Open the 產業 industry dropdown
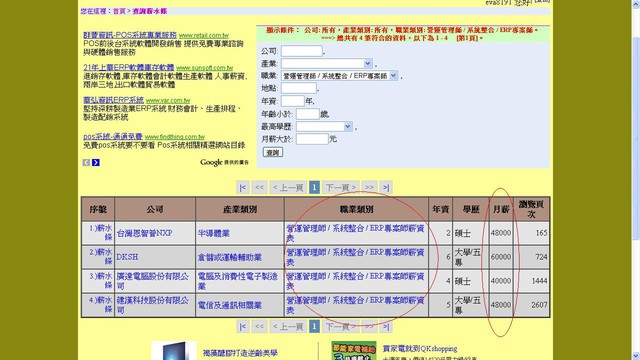Screen dimensions: 640x360 pos(327,64)
